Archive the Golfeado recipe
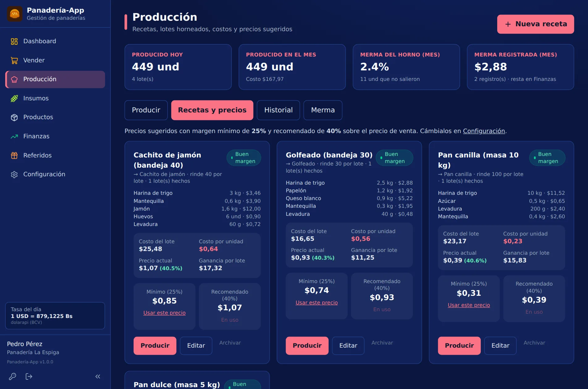 (x=382, y=343)
